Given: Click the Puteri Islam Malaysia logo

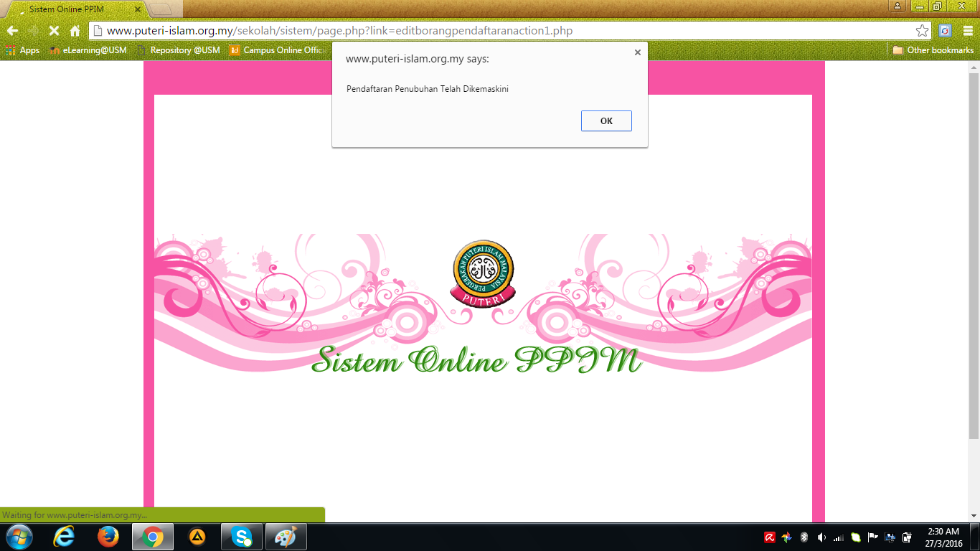Looking at the screenshot, I should pyautogui.click(x=483, y=273).
